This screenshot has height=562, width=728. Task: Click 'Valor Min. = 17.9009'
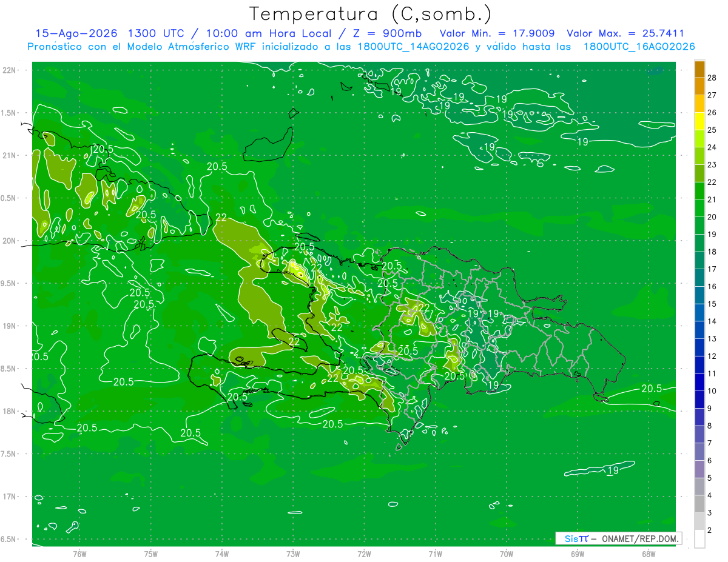[x=497, y=33]
